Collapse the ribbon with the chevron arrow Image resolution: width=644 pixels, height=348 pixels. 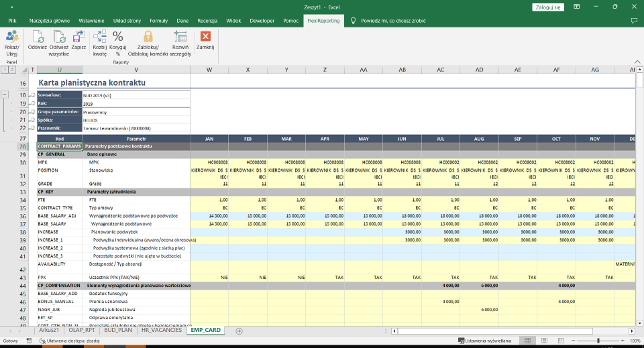click(x=637, y=62)
